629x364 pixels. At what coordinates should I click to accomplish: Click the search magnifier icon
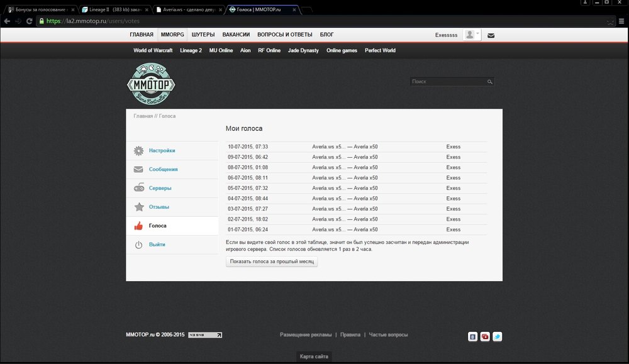point(489,82)
